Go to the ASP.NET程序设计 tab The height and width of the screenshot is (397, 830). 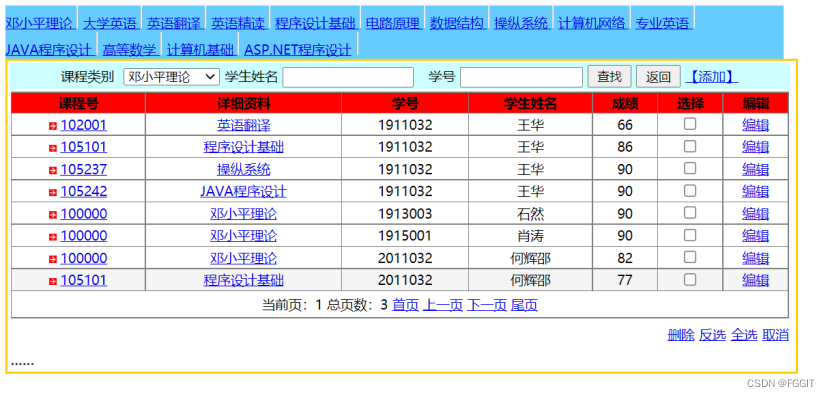(297, 50)
